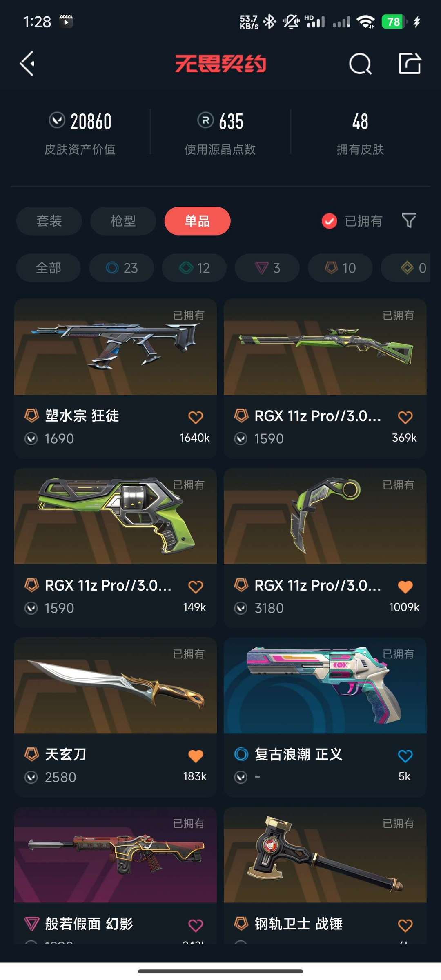Toggle the 已拥有 owned checkbox

click(x=329, y=221)
